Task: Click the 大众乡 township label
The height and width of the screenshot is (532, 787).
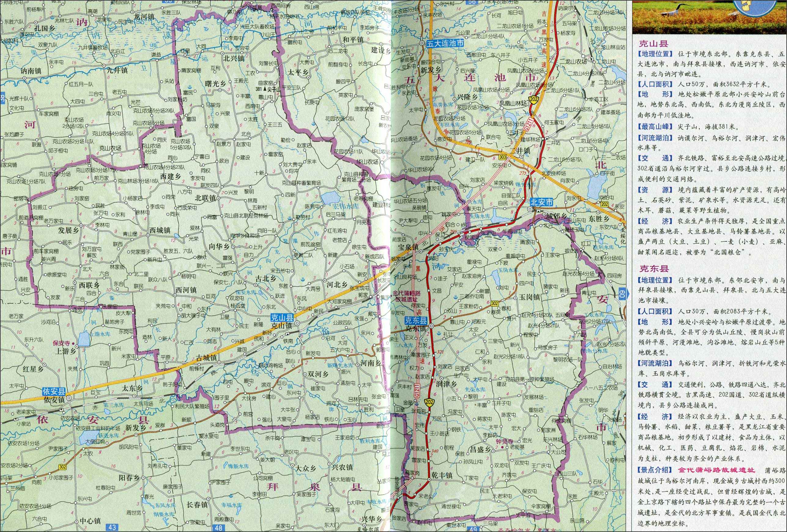Action: point(306,468)
